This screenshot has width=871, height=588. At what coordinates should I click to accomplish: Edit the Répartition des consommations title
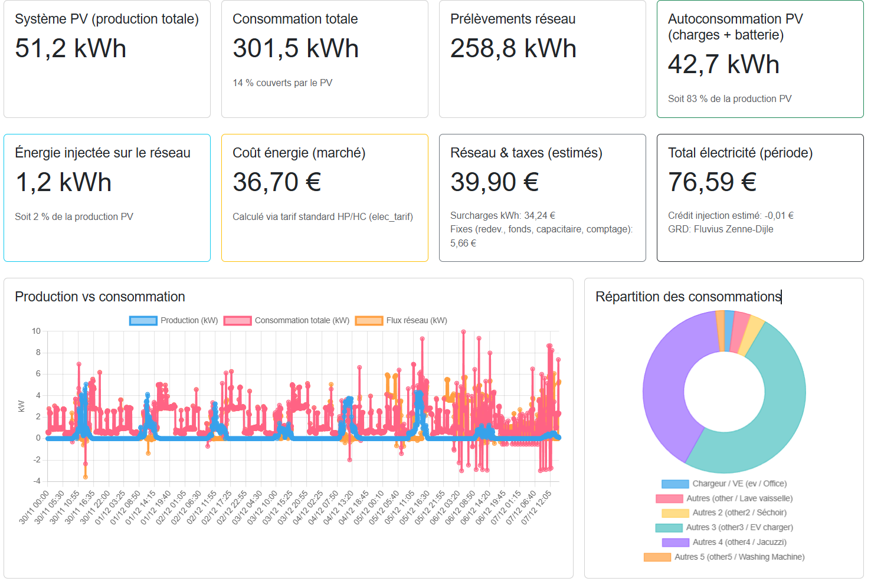pos(687,297)
